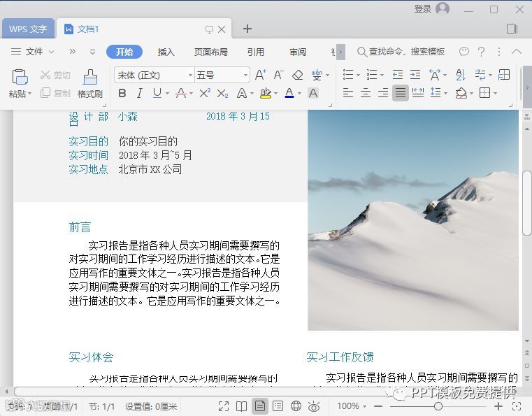Viewport: 532px width, 416px height.
Task: Align text right
Action: click(x=383, y=92)
